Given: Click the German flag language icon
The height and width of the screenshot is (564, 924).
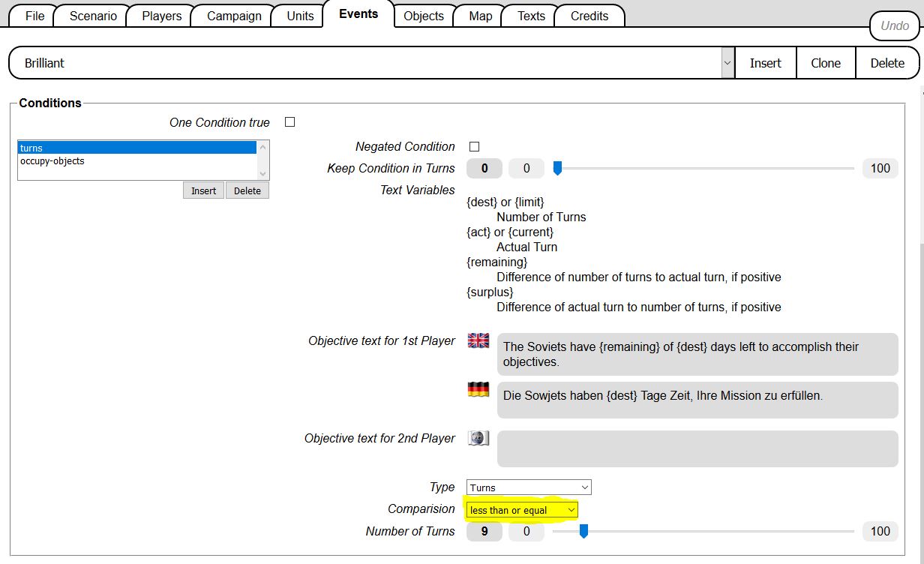Looking at the screenshot, I should [x=478, y=389].
